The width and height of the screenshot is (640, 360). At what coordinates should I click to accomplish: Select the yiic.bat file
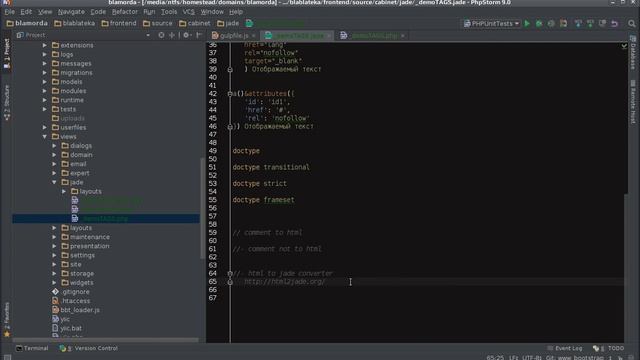67,328
